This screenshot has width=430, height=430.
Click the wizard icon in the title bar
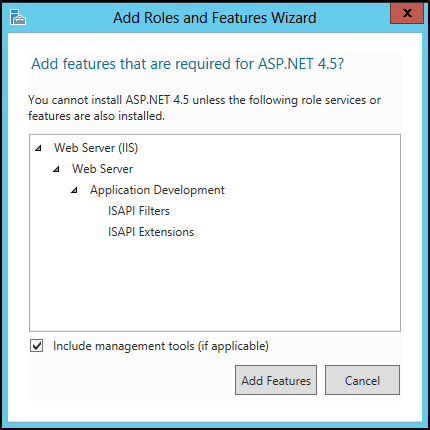tap(17, 17)
